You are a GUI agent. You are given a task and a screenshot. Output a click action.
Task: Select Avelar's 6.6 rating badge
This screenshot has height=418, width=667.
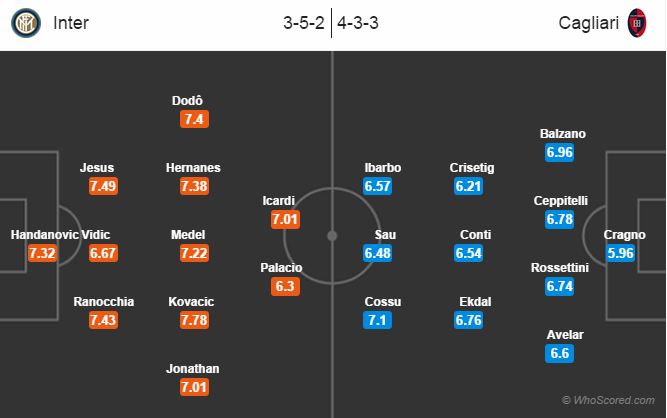559,353
